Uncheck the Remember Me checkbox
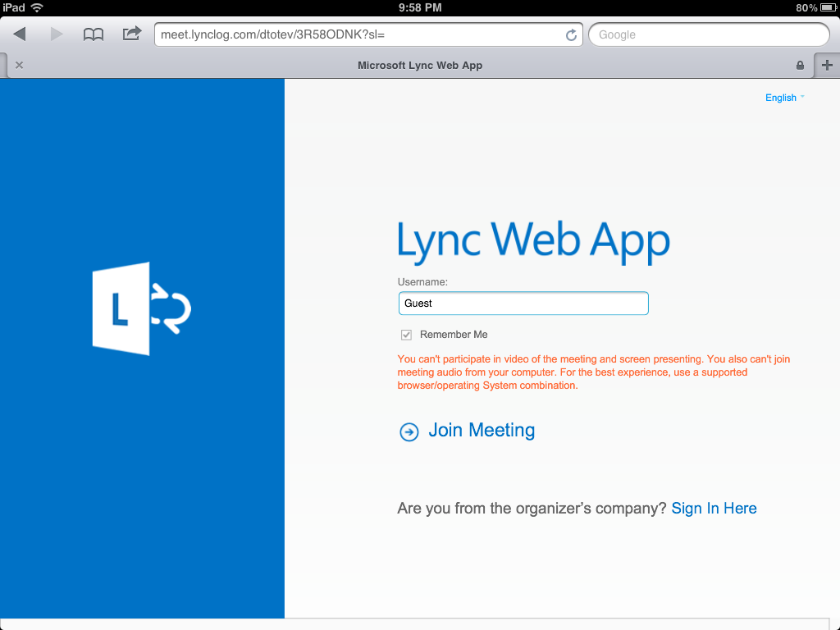This screenshot has width=840, height=630. [x=406, y=334]
